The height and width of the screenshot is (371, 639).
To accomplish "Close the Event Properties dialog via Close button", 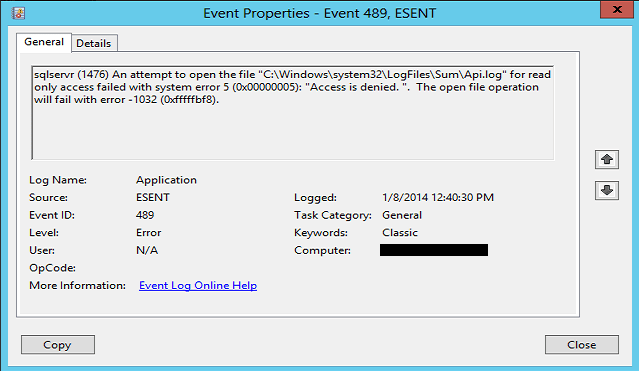I will click(x=582, y=345).
